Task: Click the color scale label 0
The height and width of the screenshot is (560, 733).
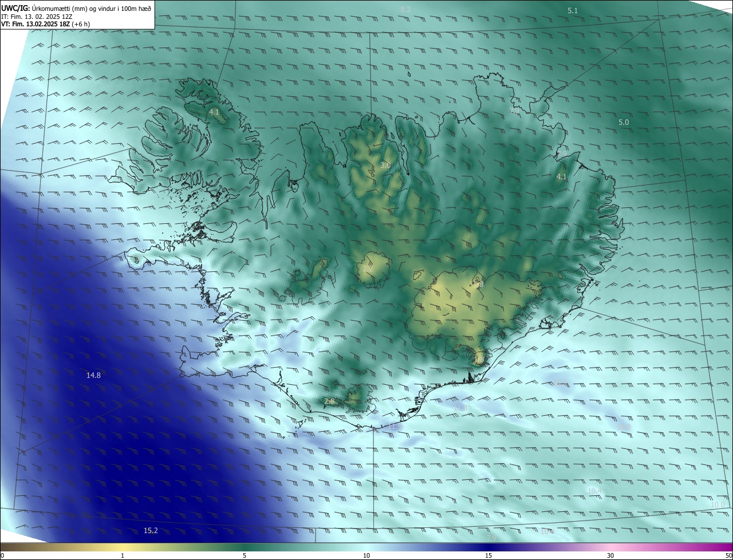Action: [2, 555]
